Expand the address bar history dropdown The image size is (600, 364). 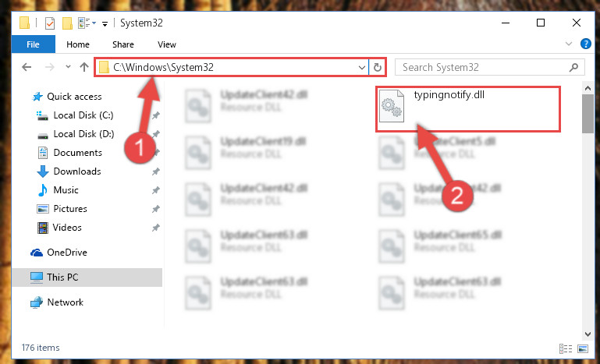tap(361, 68)
